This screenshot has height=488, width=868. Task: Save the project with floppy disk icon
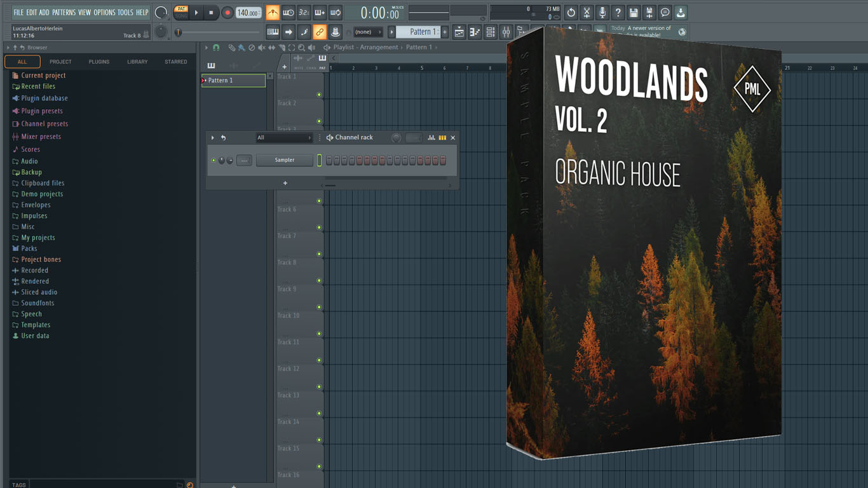tap(634, 13)
